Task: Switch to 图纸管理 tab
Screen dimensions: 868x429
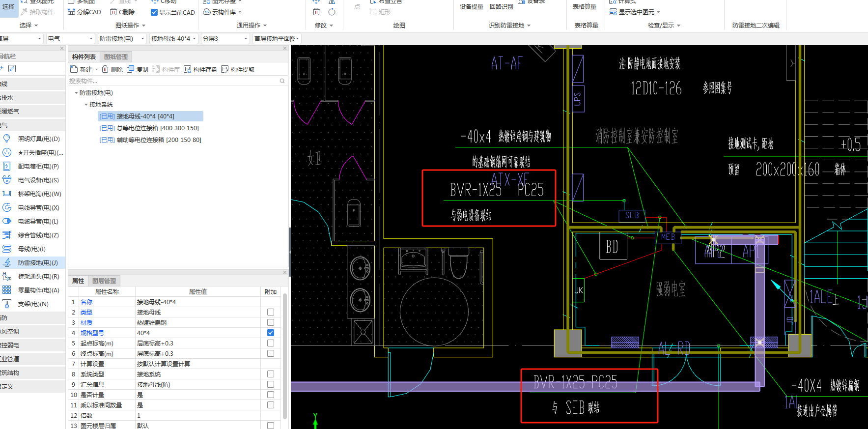Action: (116, 57)
